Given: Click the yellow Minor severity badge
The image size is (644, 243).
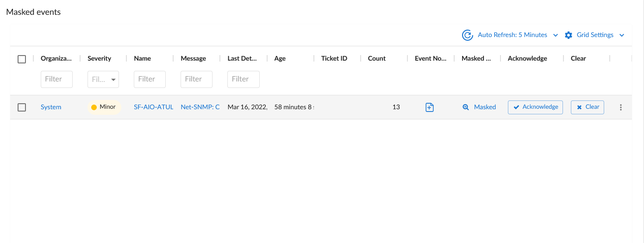Looking at the screenshot, I should pyautogui.click(x=104, y=107).
